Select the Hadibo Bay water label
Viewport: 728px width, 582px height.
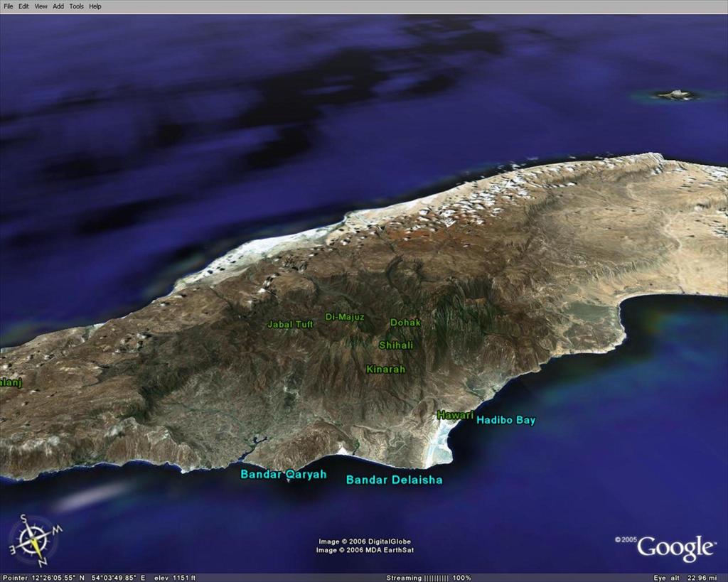(x=505, y=420)
